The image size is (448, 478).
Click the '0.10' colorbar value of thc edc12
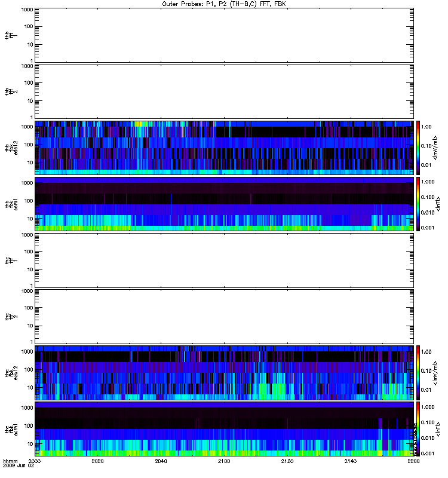point(426,371)
